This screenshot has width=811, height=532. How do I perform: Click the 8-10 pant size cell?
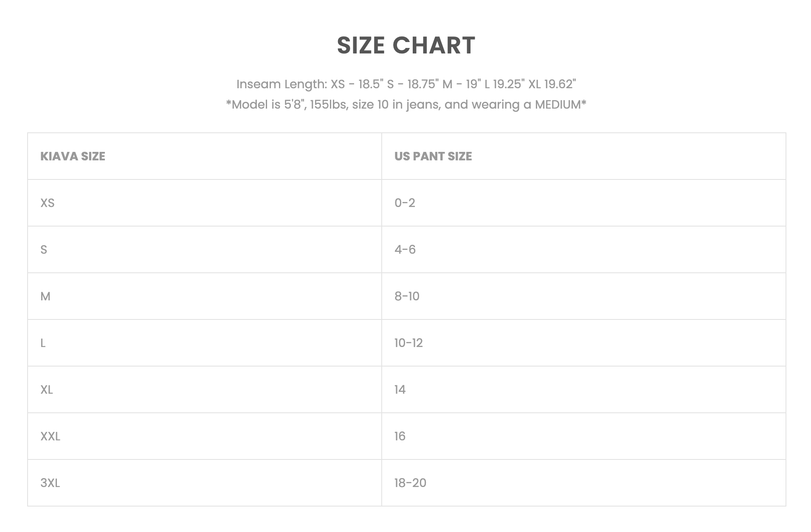coord(407,296)
